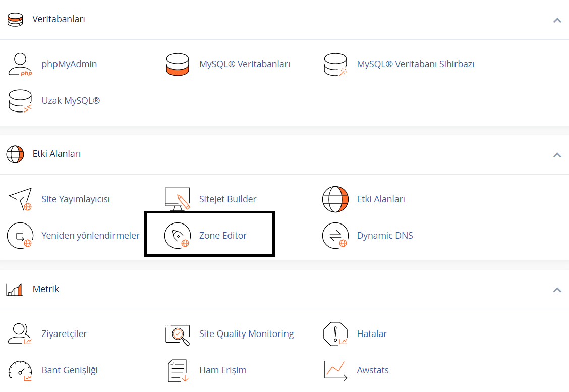Click the Metrik section title

coord(46,289)
